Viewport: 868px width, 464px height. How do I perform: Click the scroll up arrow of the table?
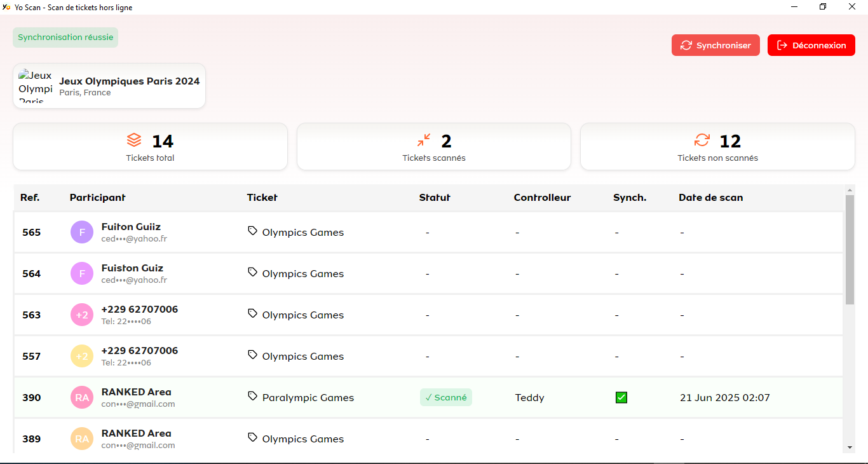click(x=850, y=189)
